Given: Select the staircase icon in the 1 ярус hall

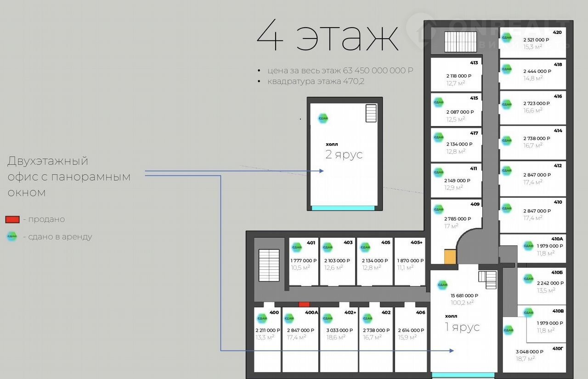Looking at the screenshot, I should pos(487,279).
